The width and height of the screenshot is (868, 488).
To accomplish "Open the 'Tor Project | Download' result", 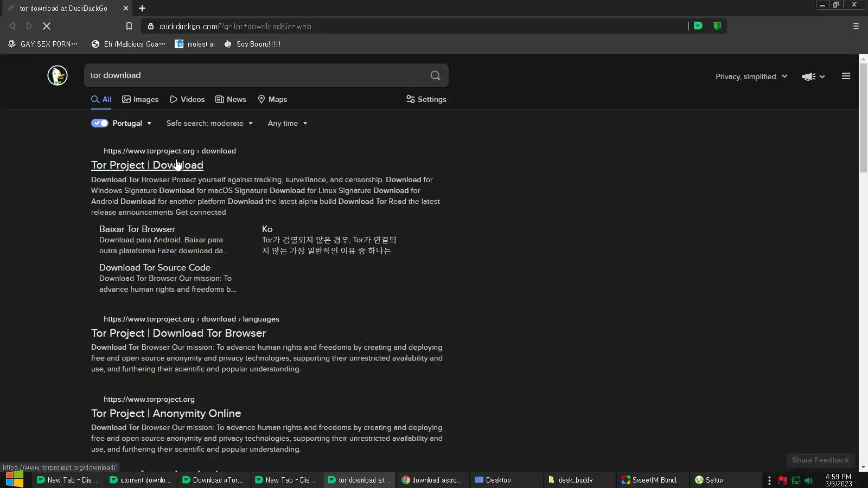I will click(x=147, y=165).
